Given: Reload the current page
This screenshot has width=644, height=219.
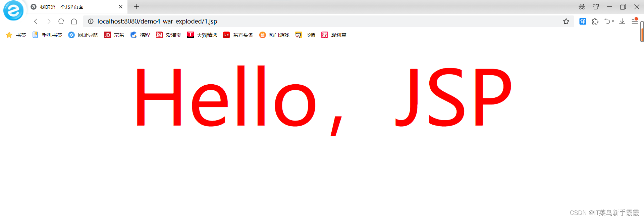Looking at the screenshot, I should tap(61, 21).
